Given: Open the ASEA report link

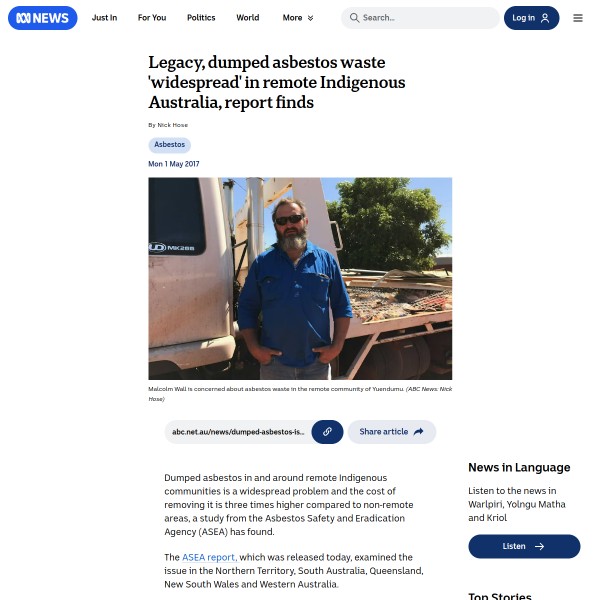Looking at the screenshot, I should tap(209, 557).
